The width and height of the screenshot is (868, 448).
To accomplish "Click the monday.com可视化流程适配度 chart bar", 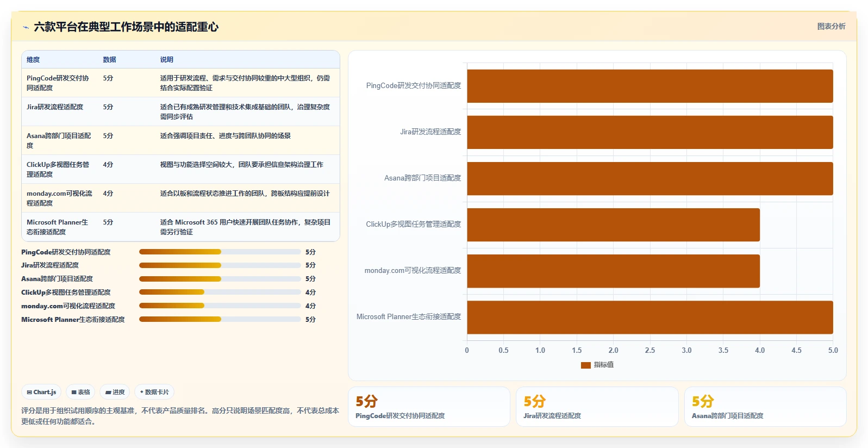I will (x=613, y=271).
